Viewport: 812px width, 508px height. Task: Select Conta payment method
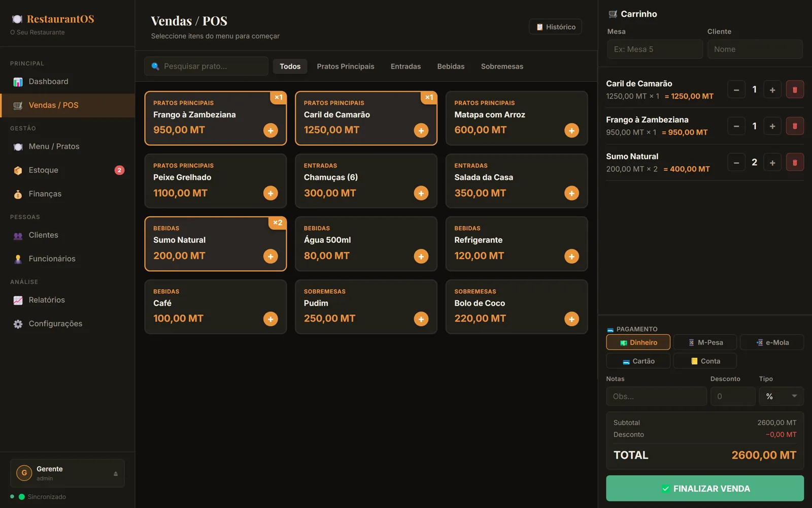[x=705, y=361]
